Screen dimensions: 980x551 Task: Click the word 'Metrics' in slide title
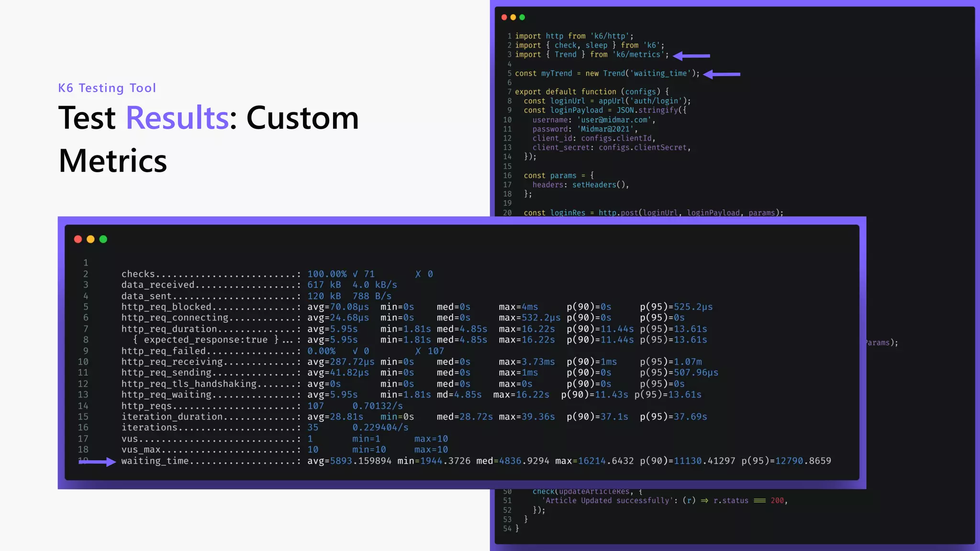(113, 161)
